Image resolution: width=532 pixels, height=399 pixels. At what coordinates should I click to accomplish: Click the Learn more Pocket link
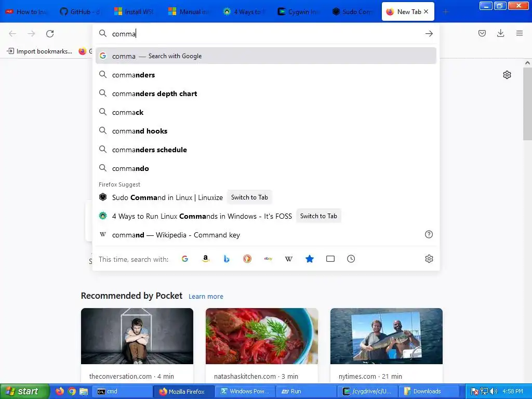[206, 297]
